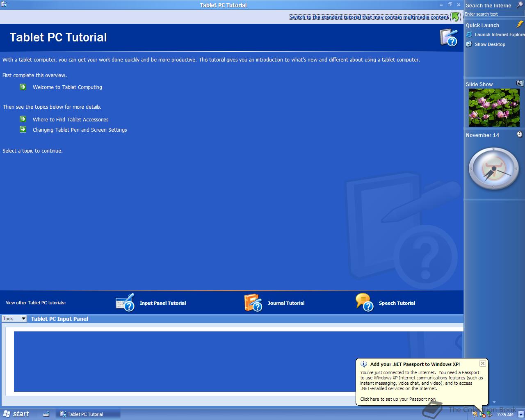Viewport: 525px width, 420px height.
Task: Click the analog clock face in the sidebar
Action: pyautogui.click(x=494, y=169)
